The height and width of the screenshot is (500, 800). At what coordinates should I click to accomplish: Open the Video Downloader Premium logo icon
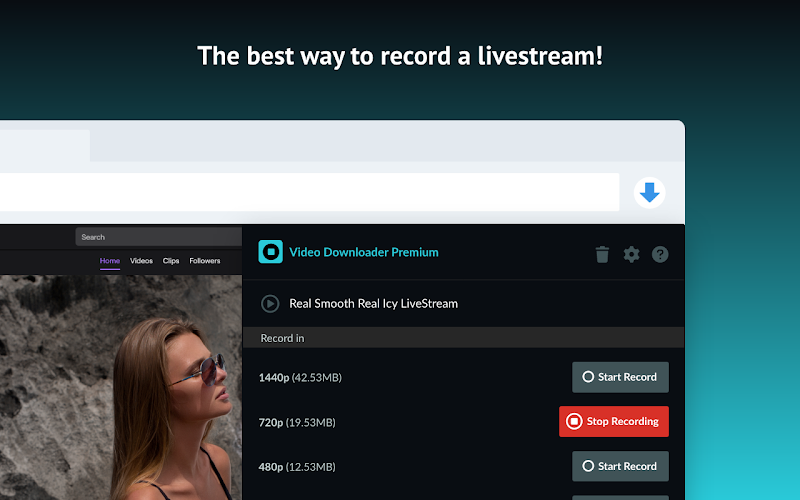[270, 252]
